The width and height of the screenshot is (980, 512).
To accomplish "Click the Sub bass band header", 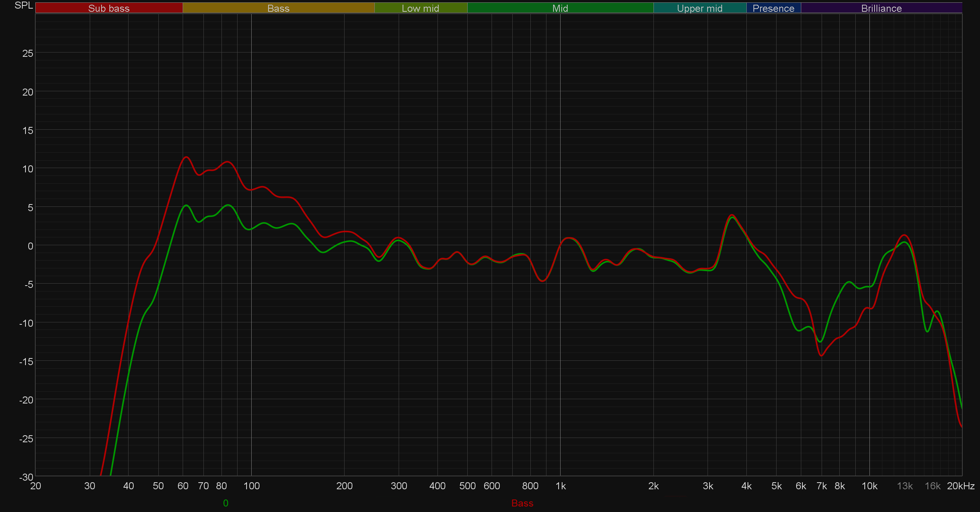I will (109, 8).
